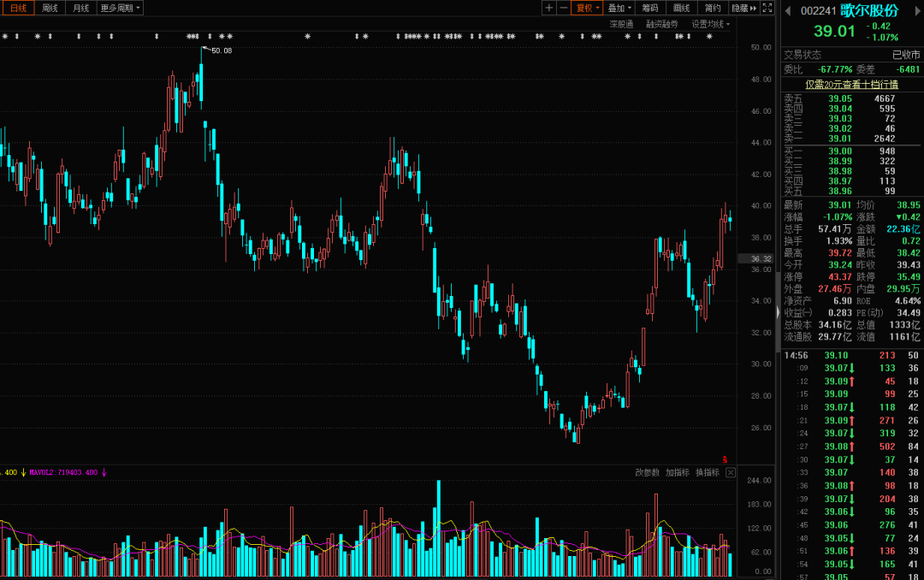Collapse side panel using edge handle

click(778, 312)
